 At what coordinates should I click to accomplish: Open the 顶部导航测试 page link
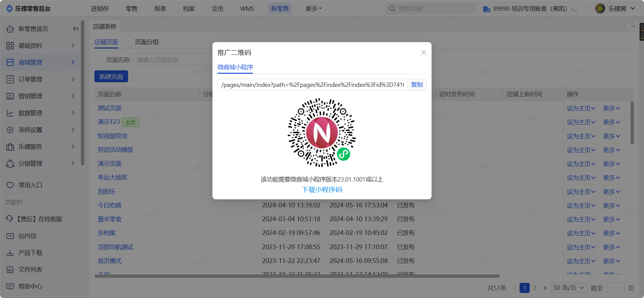[116, 247]
